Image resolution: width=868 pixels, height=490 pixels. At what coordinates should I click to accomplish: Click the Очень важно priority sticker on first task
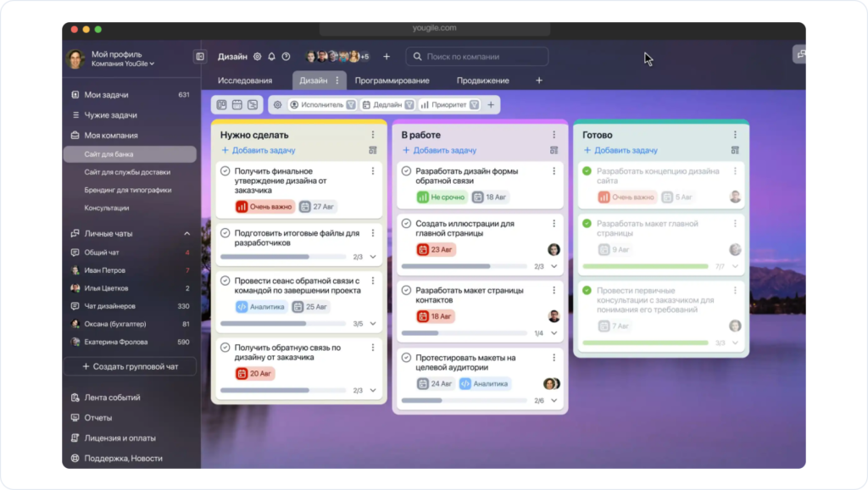(264, 207)
